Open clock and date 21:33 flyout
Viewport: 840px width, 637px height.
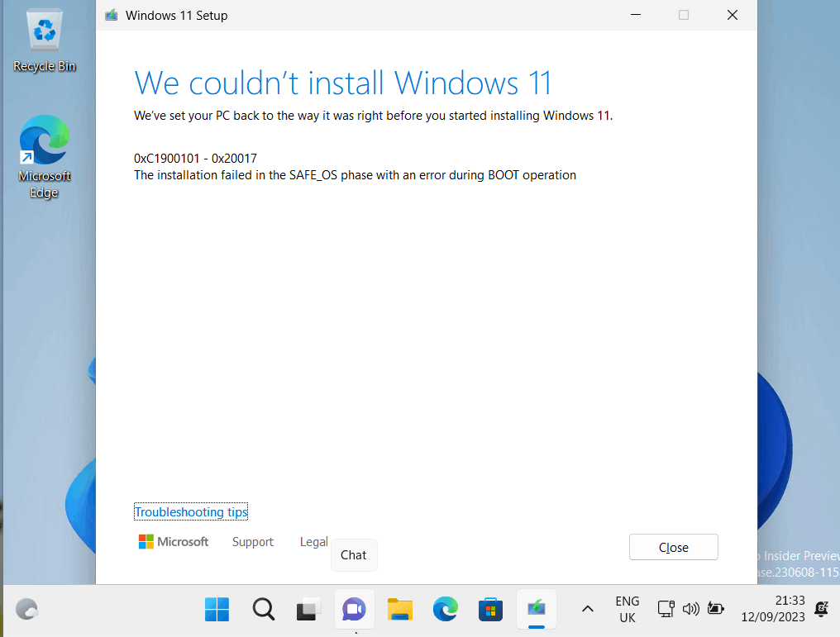(x=773, y=609)
